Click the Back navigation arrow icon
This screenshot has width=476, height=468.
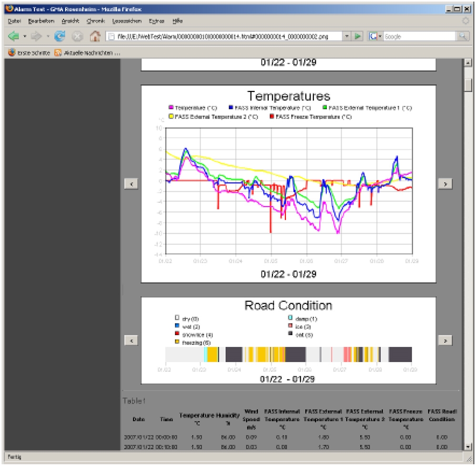(14, 36)
